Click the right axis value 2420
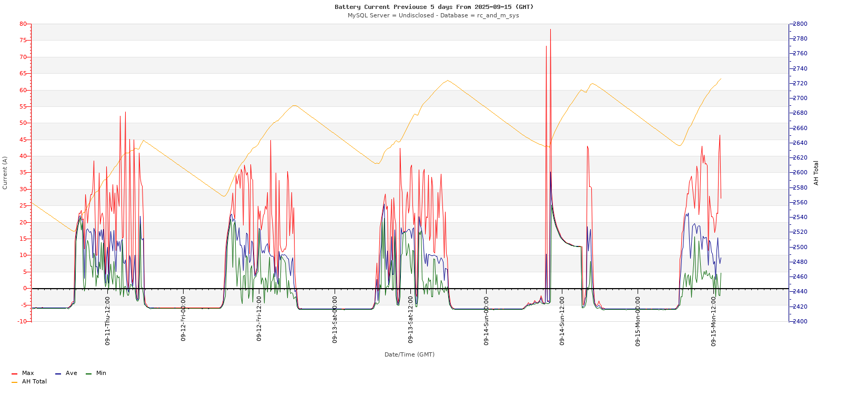Screen dimensions: 868x395 pyautogui.click(x=800, y=307)
